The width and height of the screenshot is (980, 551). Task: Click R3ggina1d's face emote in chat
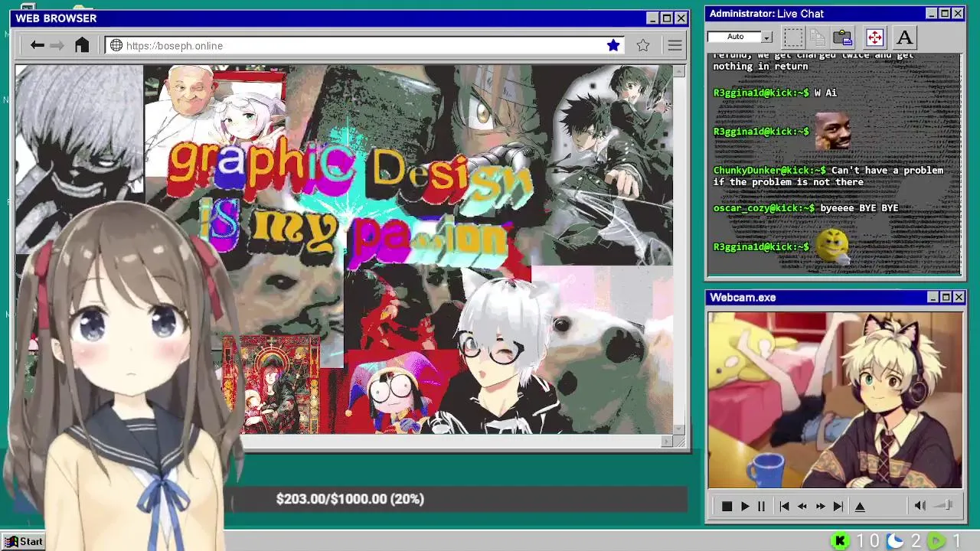point(832,132)
